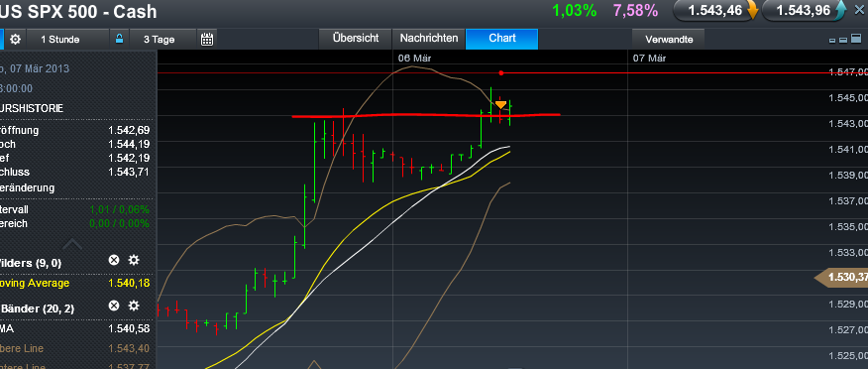Screen dimensions: 868x369
Task: Click the 1.540,58 MA value
Action: coord(129,329)
